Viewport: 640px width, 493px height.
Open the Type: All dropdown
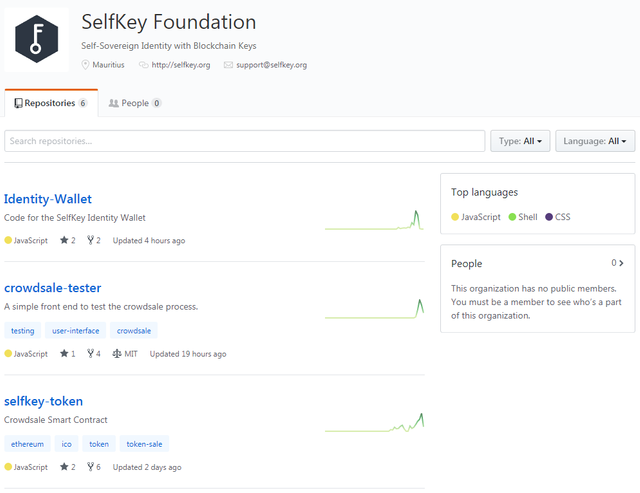coord(520,141)
